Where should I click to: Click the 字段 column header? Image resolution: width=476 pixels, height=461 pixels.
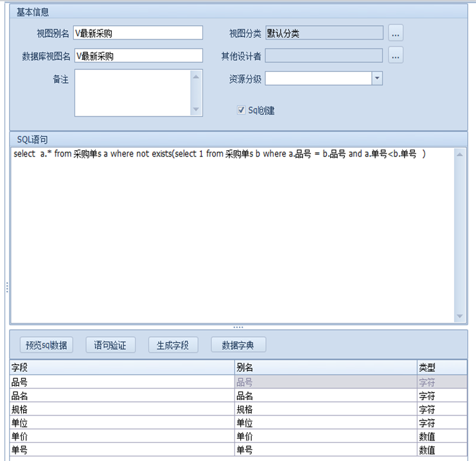[122, 368]
